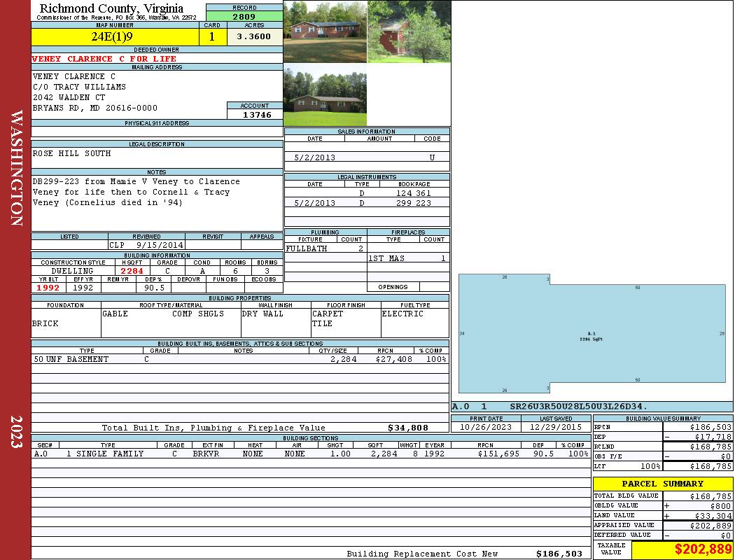Image resolution: width=735 pixels, height=560 pixels.
Task: Click the top-right house photo with tree
Action: pos(408,31)
